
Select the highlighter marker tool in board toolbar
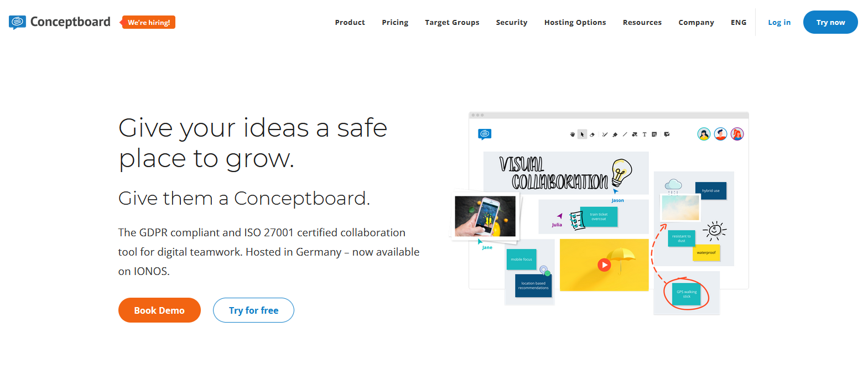click(x=615, y=134)
